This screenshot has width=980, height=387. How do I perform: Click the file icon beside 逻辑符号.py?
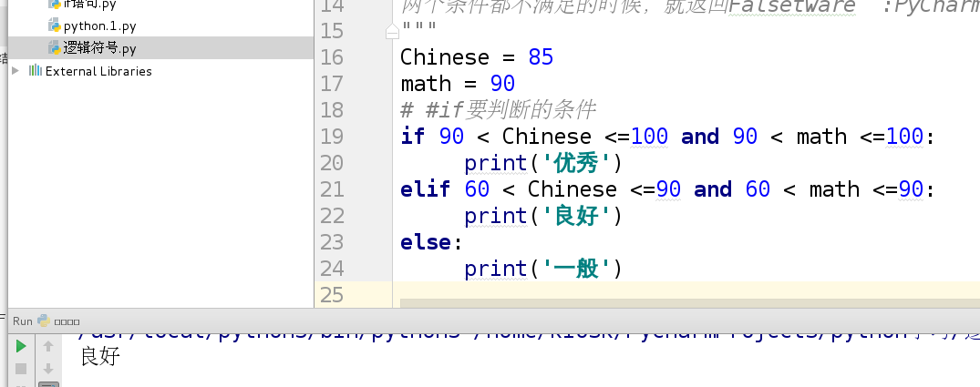(55, 48)
